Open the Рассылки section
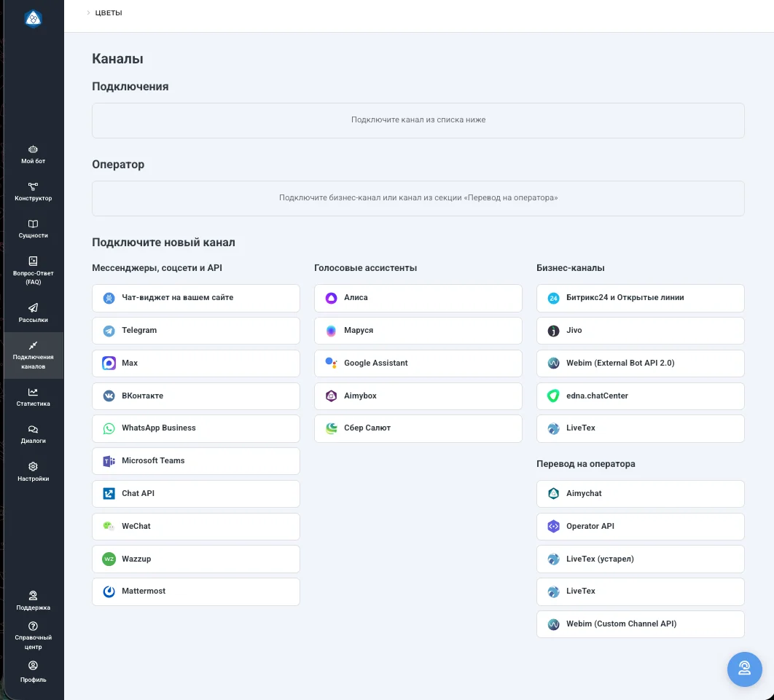The width and height of the screenshot is (774, 700). pos(33,313)
